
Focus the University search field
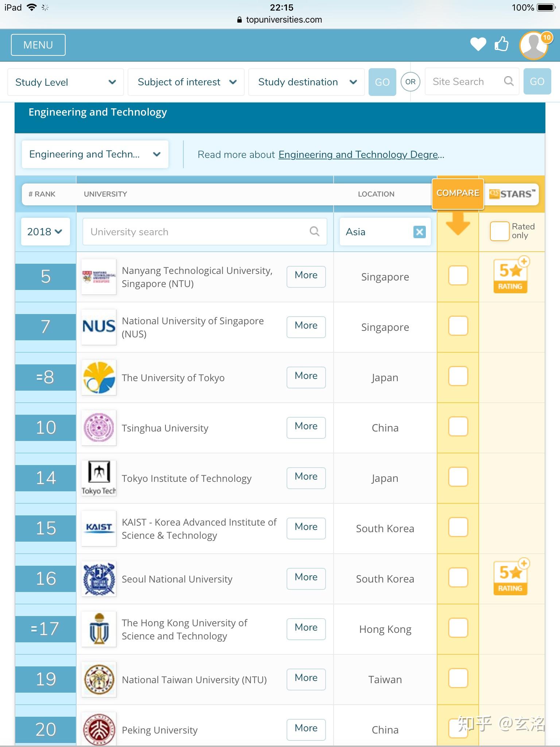point(205,232)
